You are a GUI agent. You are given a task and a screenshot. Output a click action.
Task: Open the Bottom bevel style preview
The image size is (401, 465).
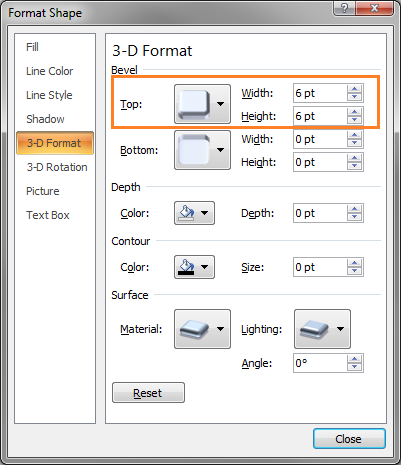(x=194, y=150)
